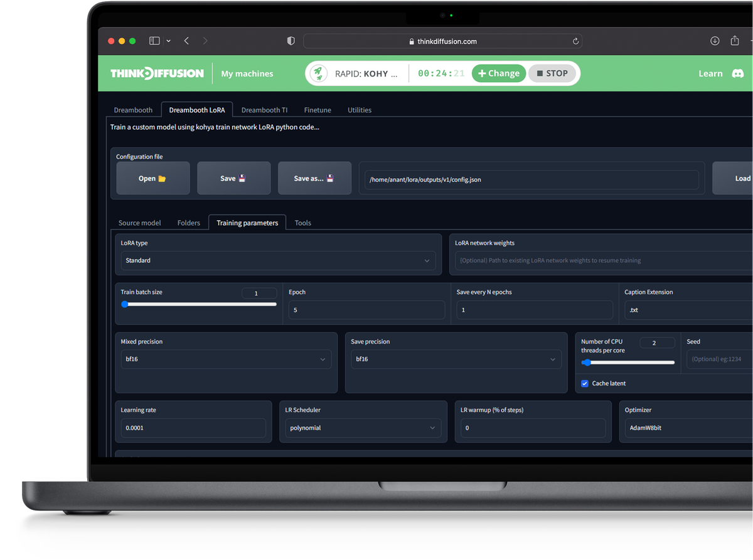Open the Discord icon link in the header
The height and width of the screenshot is (560, 753).
(738, 73)
